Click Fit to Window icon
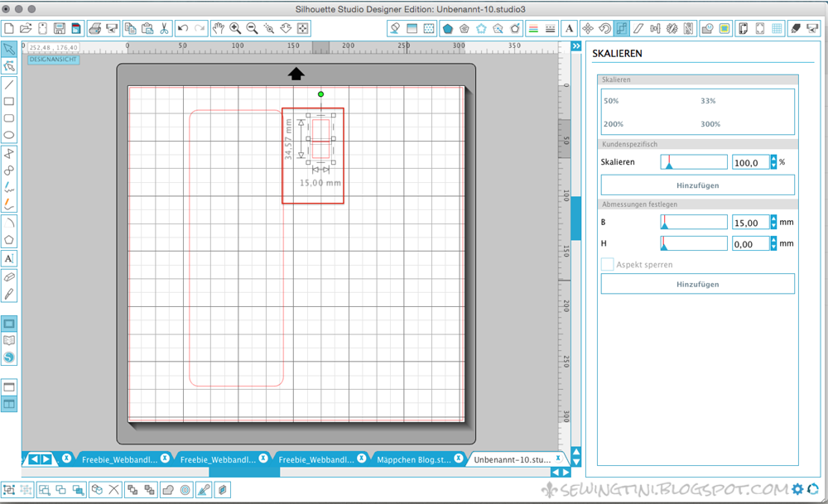This screenshot has height=504, width=828. (x=302, y=28)
